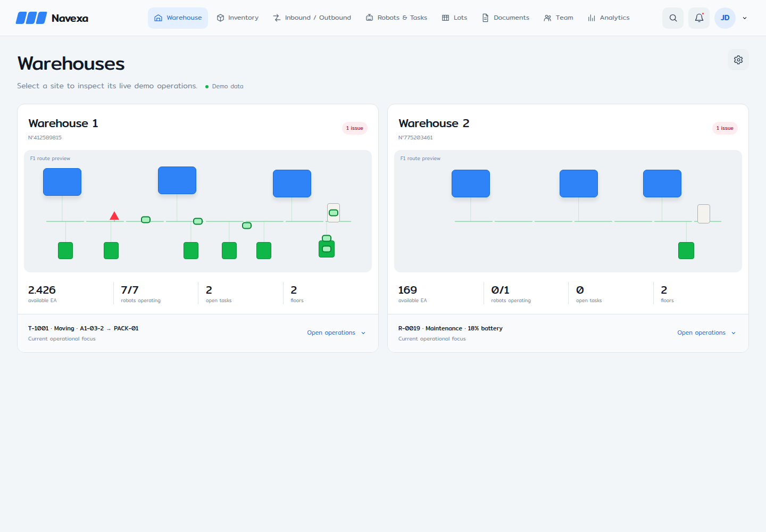Click the Navexa logo

click(52, 18)
